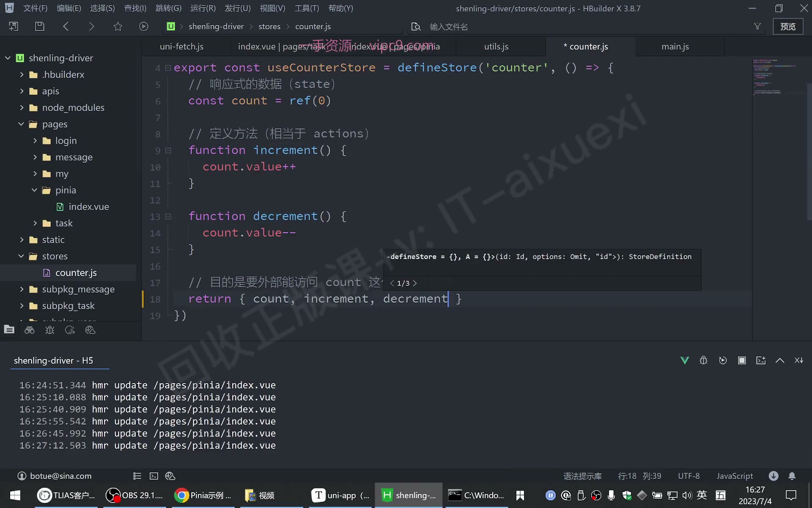
Task: Open index.vue in the pinia folder
Action: tap(89, 207)
